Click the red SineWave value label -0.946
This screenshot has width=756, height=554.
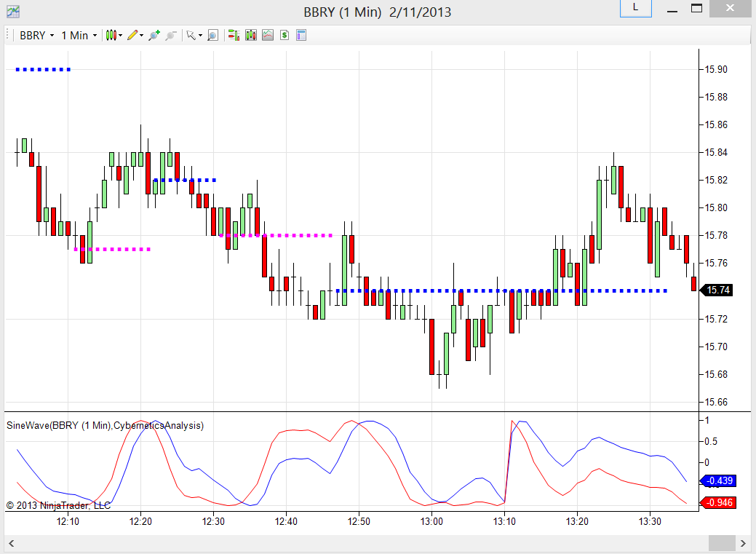coord(718,502)
